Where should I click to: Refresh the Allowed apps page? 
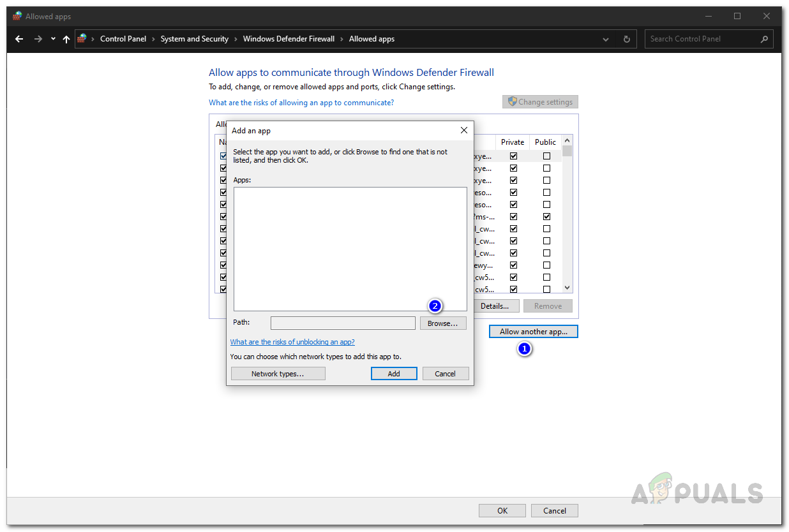click(626, 39)
